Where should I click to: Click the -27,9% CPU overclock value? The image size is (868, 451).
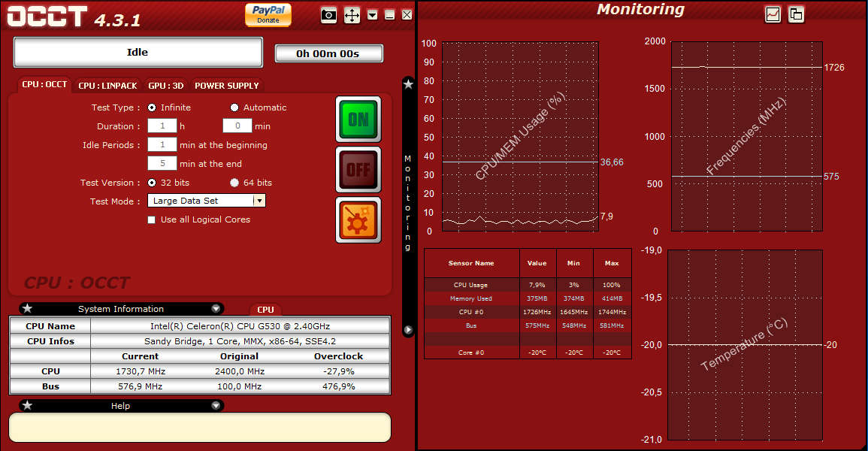pos(339,371)
